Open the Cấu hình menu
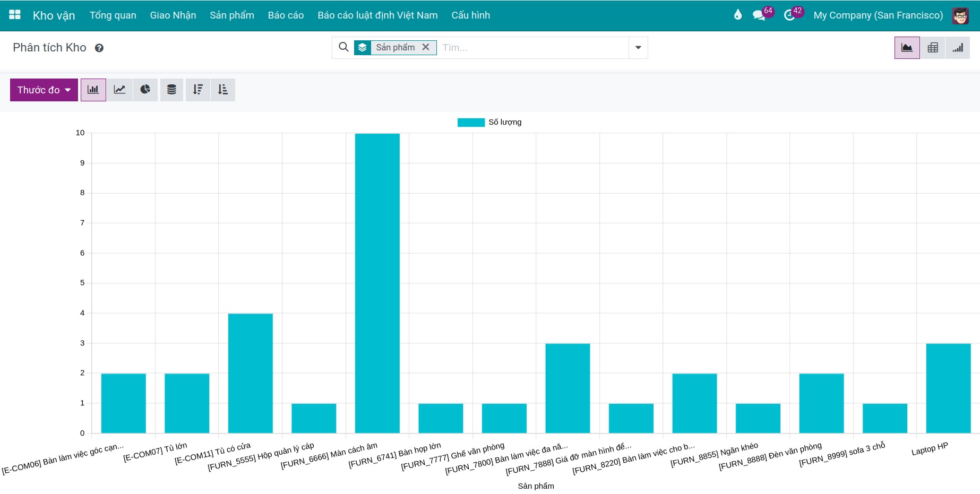This screenshot has height=494, width=980. coord(471,15)
